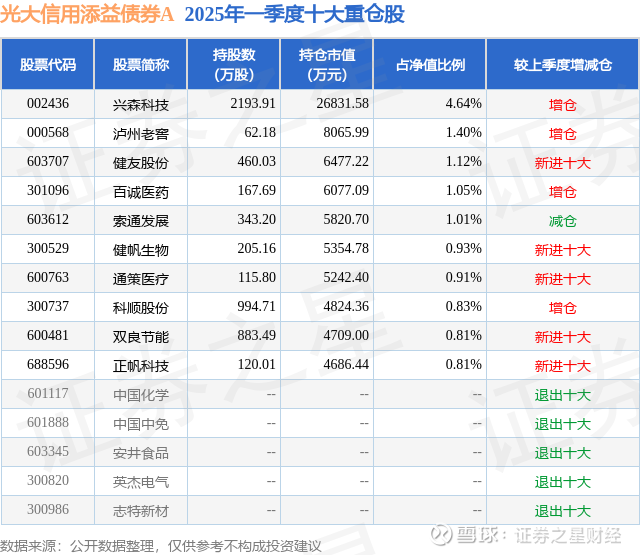Click the 持仓市值(万元) column header
This screenshot has width=640, height=555.
327,64
